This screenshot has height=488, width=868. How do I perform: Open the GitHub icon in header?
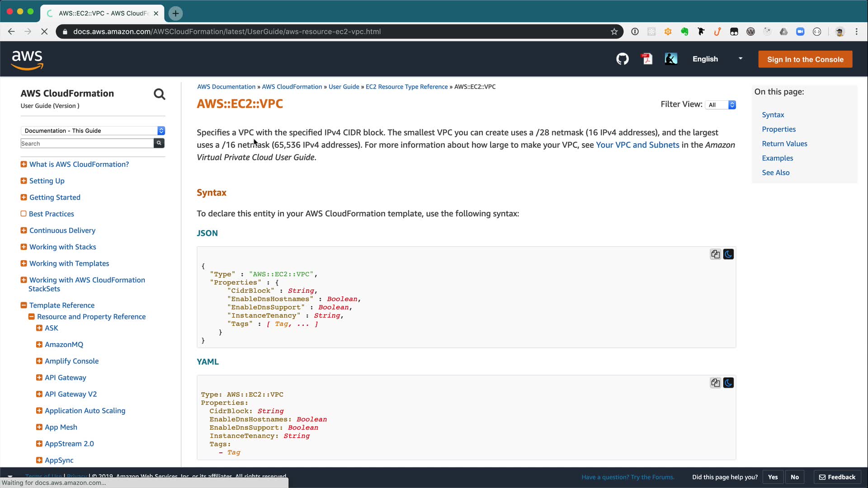tap(623, 59)
